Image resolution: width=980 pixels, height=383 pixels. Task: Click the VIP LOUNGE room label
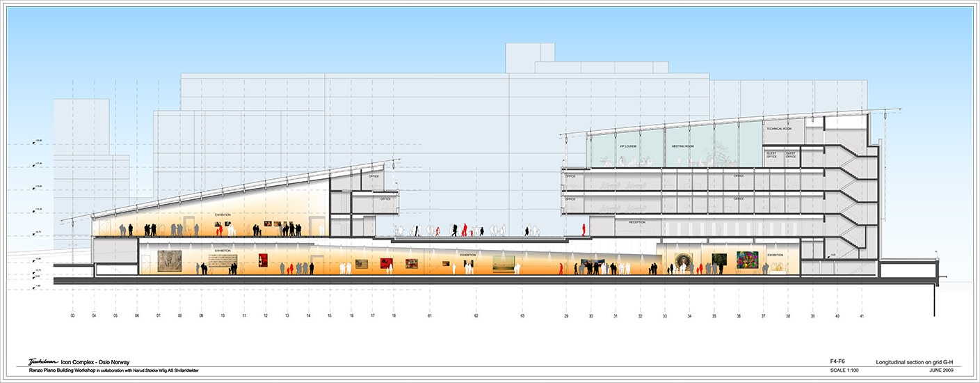(x=628, y=146)
